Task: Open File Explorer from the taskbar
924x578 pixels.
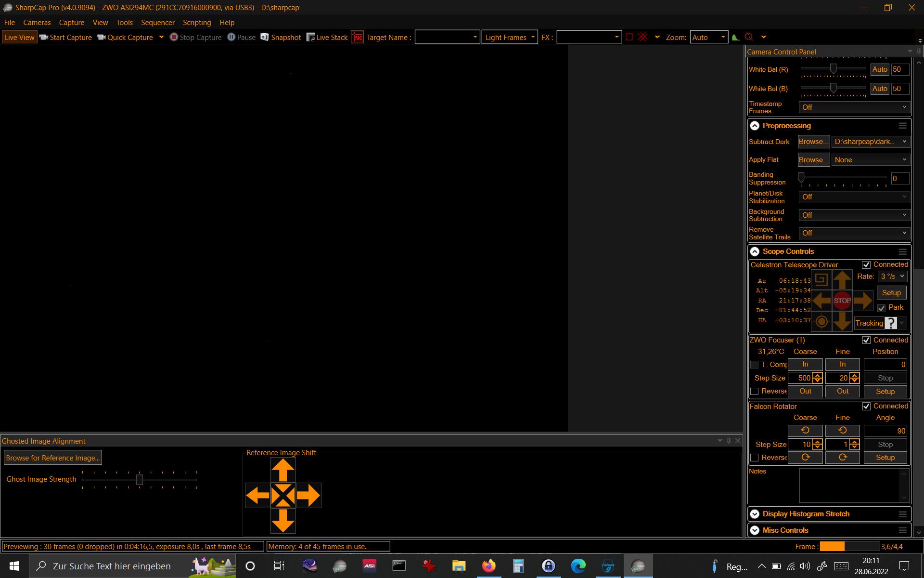Action: click(x=459, y=566)
